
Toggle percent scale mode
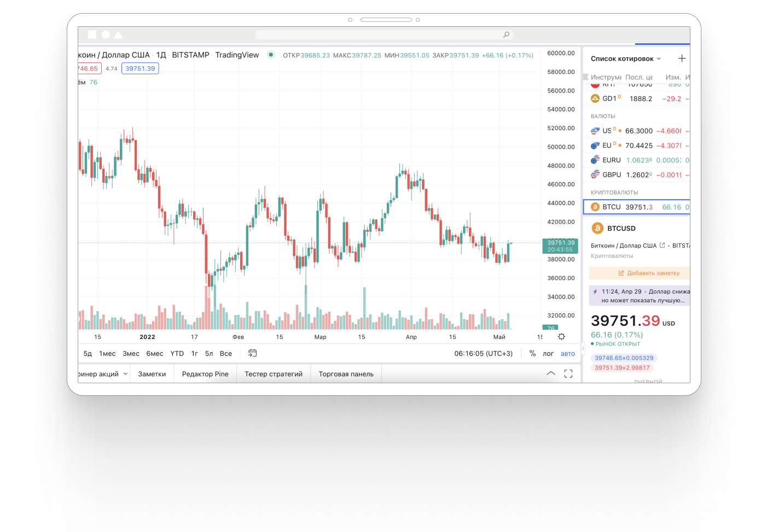pyautogui.click(x=532, y=354)
